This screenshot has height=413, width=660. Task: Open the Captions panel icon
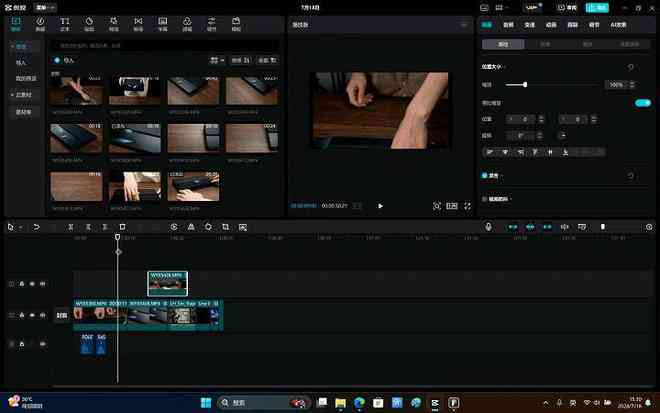(162, 24)
